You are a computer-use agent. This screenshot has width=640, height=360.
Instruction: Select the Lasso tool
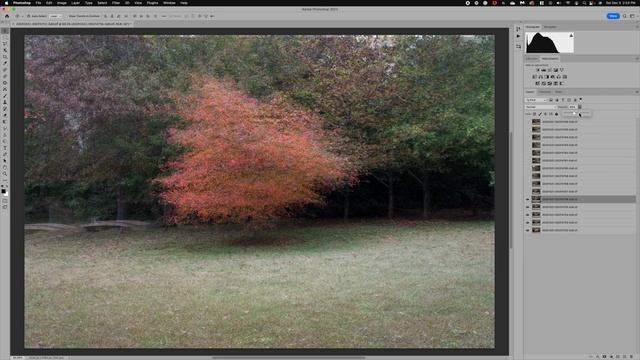click(x=5, y=44)
